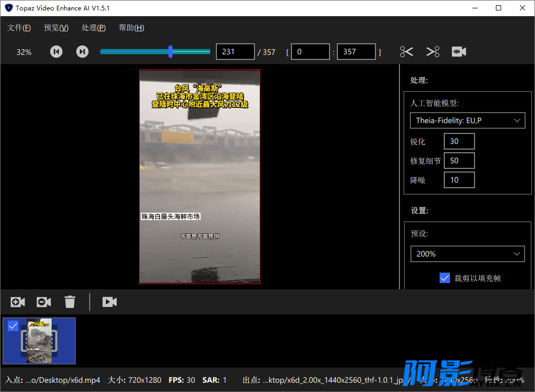The image size is (535, 392).
Task: Select the x6d video thumbnail in queue
Action: pyautogui.click(x=39, y=341)
